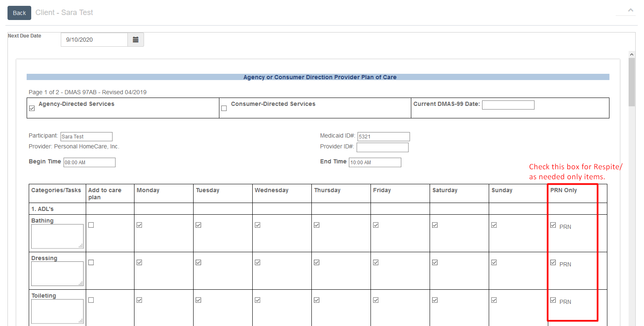The width and height of the screenshot is (644, 326).
Task: Click the scrollbar up arrow on the form
Action: pyautogui.click(x=632, y=54)
